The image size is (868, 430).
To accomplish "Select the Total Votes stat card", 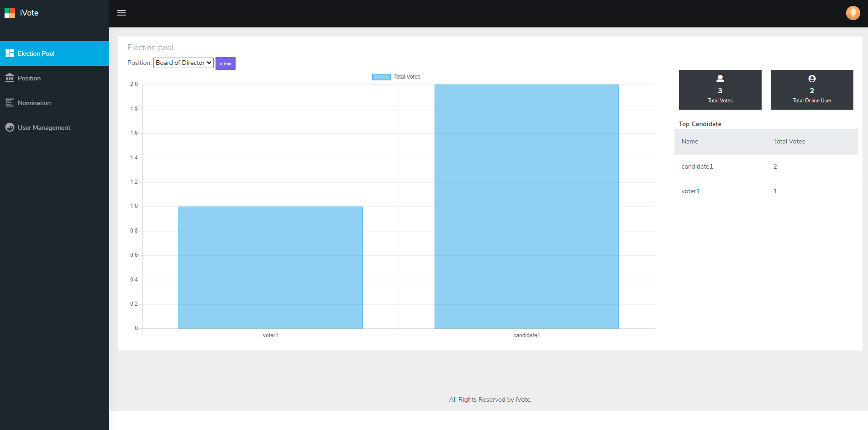I will click(x=720, y=90).
